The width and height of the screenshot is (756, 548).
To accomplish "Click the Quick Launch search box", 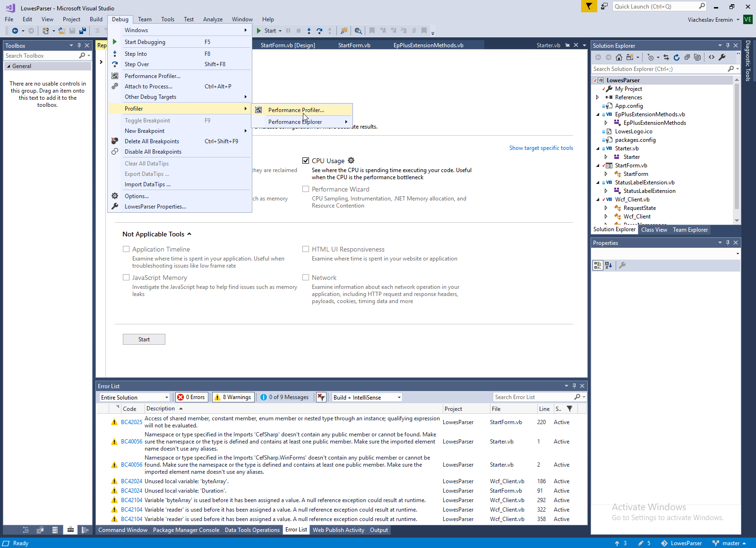I will [655, 6].
